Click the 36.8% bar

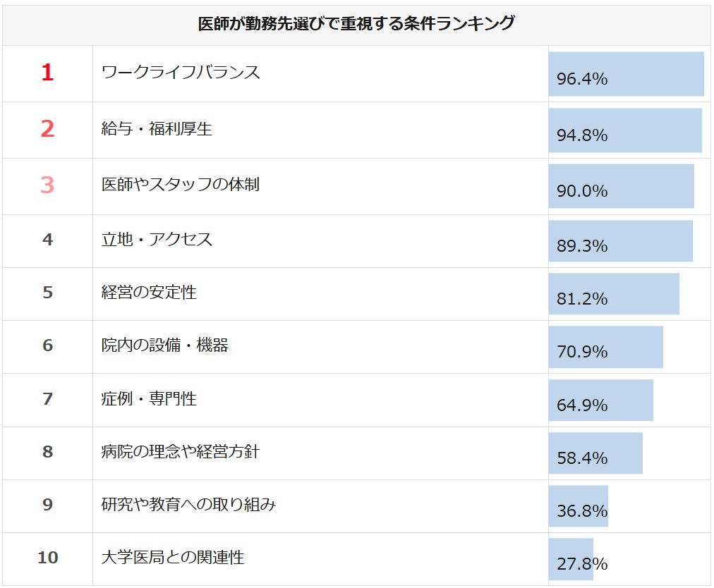(x=578, y=506)
